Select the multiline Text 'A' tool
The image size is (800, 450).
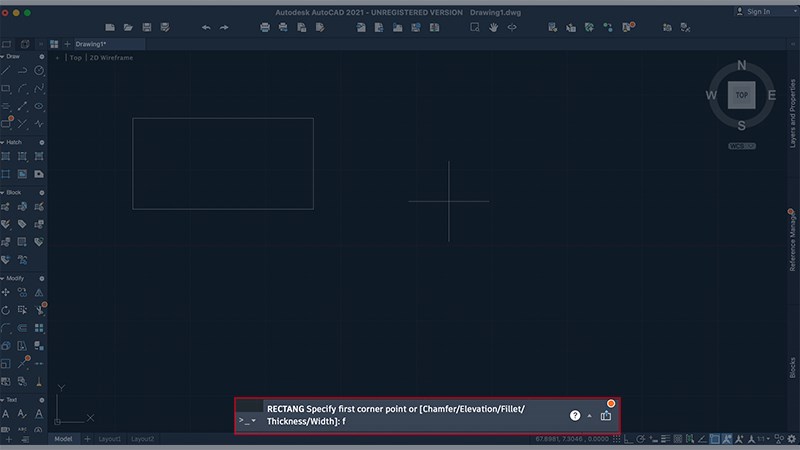tap(6, 414)
